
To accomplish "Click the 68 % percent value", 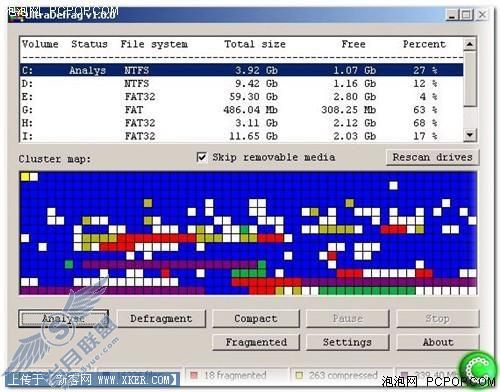I will tap(425, 123).
